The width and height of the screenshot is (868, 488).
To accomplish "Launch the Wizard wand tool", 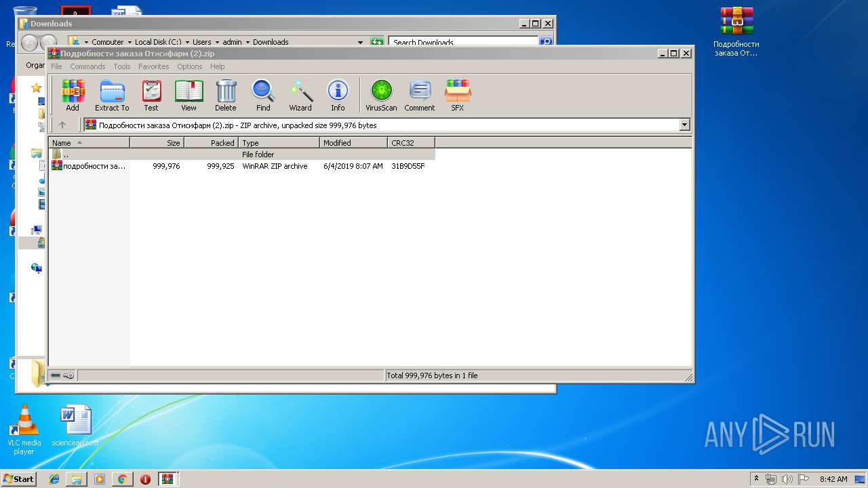I will coord(300,96).
